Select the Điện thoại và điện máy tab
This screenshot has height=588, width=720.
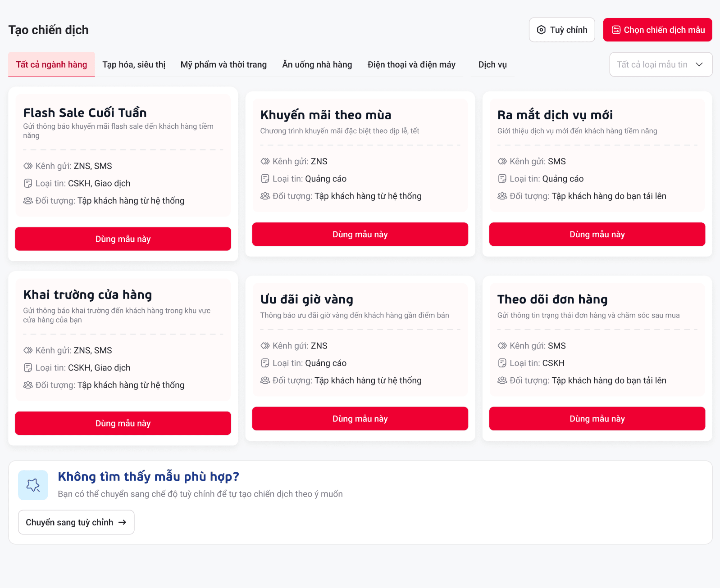coord(411,65)
